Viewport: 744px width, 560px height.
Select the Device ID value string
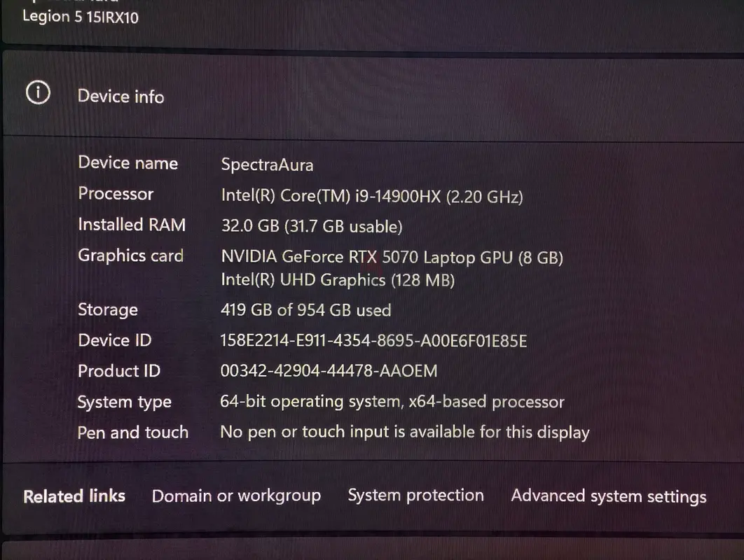[374, 340]
